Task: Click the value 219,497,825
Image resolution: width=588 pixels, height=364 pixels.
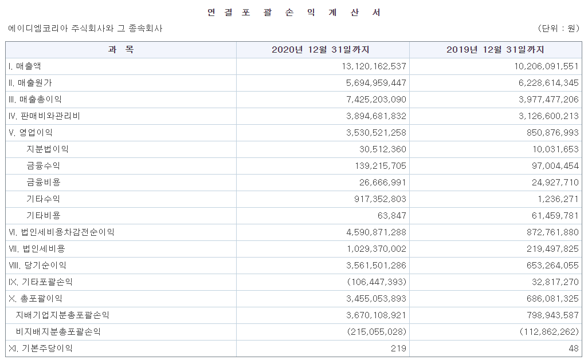Action: point(552,248)
